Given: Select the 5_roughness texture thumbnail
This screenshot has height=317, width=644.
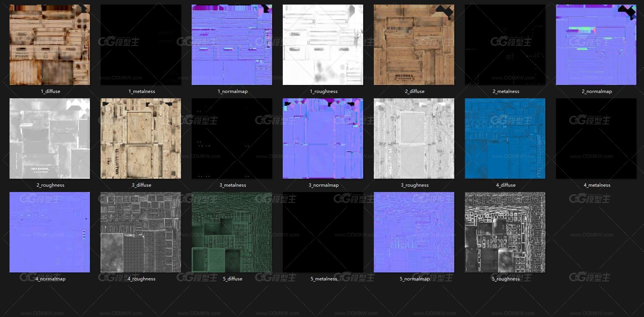Looking at the screenshot, I should coord(505,232).
